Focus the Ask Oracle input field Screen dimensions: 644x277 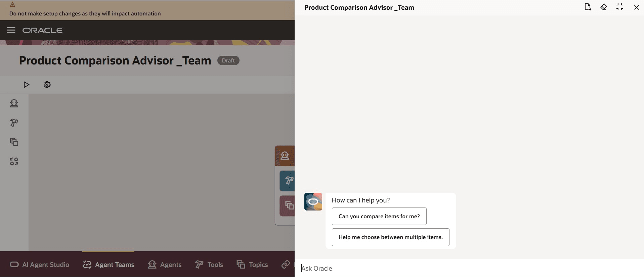pos(469,268)
